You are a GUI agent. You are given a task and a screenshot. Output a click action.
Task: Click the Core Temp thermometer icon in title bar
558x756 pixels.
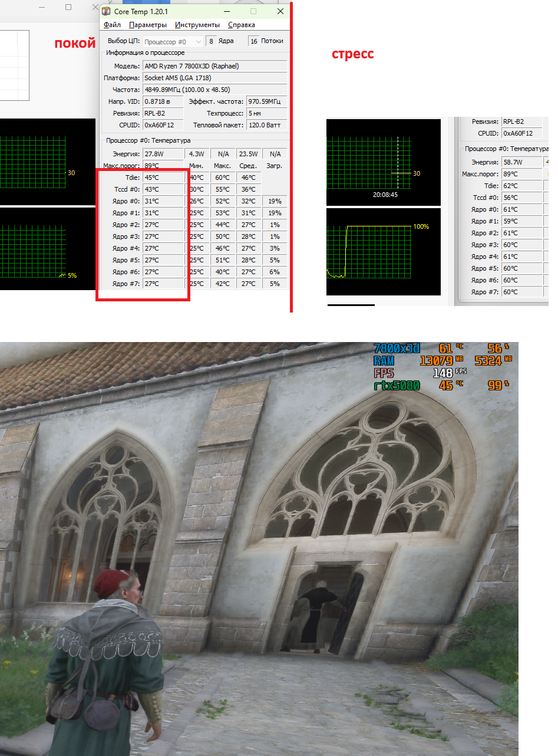(106, 11)
